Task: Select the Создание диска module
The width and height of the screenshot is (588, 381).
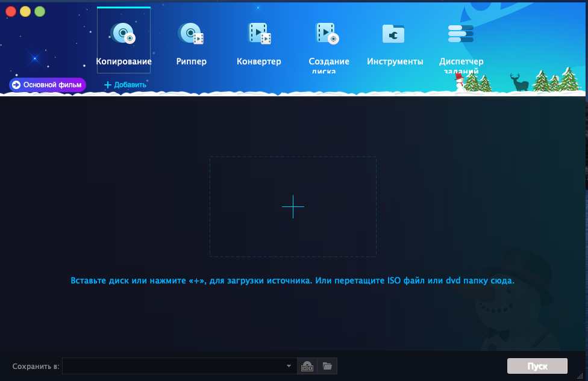Action: point(327,34)
